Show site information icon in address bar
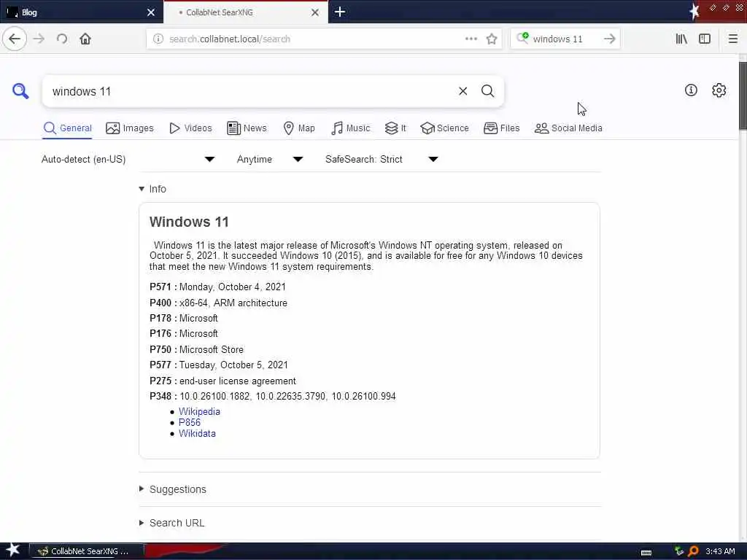Viewport: 747px width, 560px height. pyautogui.click(x=158, y=39)
